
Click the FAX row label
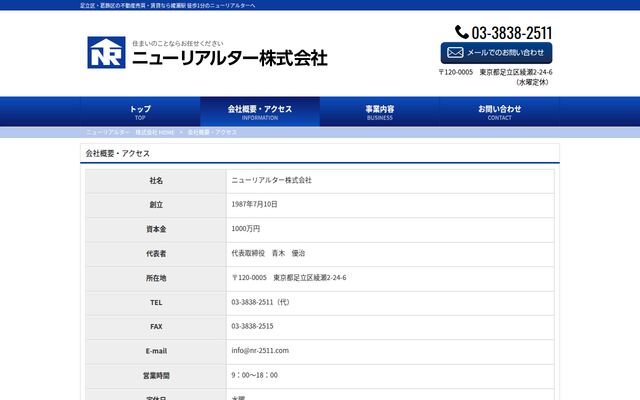click(x=156, y=327)
